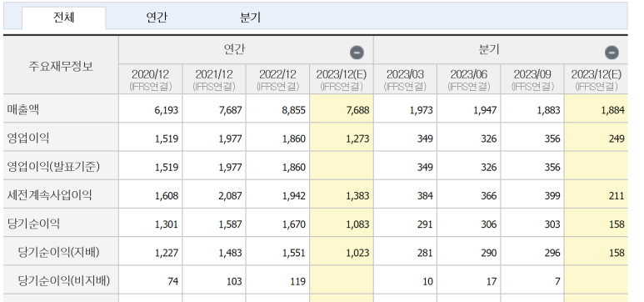
Task: Click the 매출액 row label
Action: coord(23,109)
